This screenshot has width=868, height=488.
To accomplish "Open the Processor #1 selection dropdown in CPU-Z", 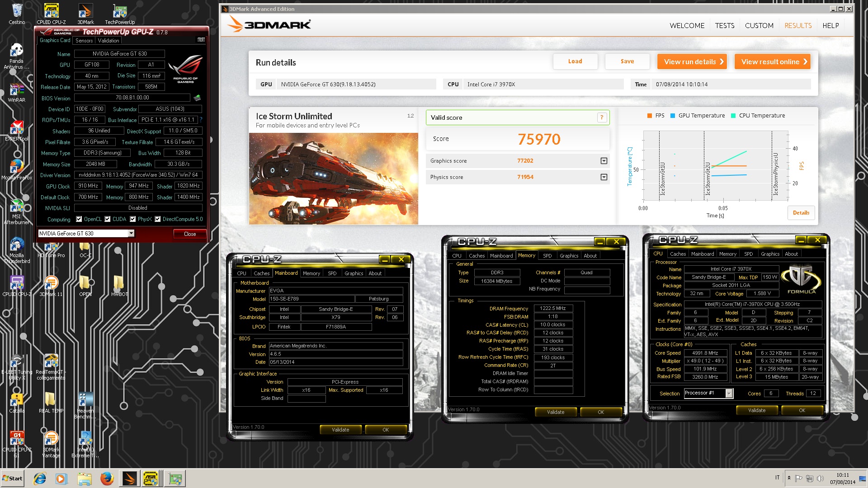I will pos(729,393).
